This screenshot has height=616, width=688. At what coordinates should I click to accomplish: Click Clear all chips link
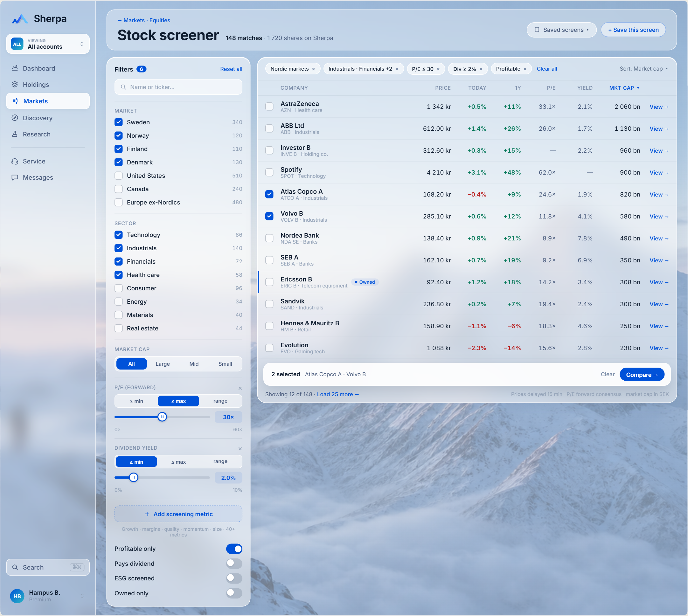click(547, 69)
